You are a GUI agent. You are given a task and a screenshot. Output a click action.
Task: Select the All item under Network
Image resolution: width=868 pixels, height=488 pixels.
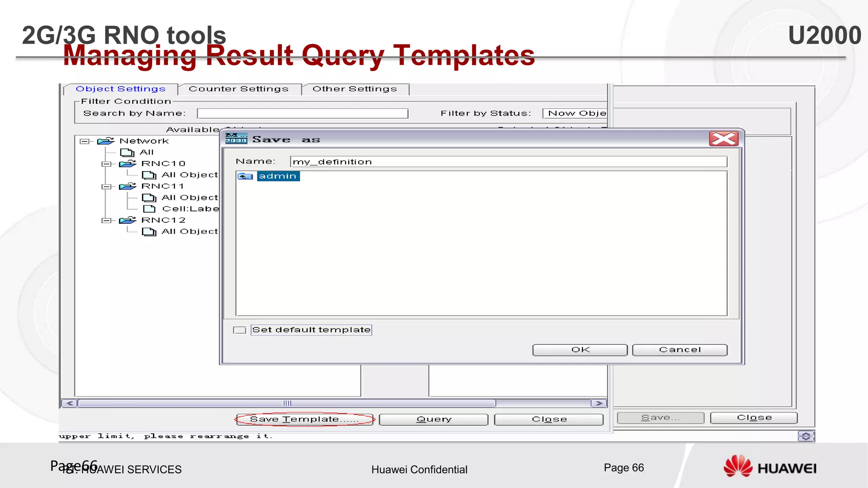pyautogui.click(x=147, y=152)
